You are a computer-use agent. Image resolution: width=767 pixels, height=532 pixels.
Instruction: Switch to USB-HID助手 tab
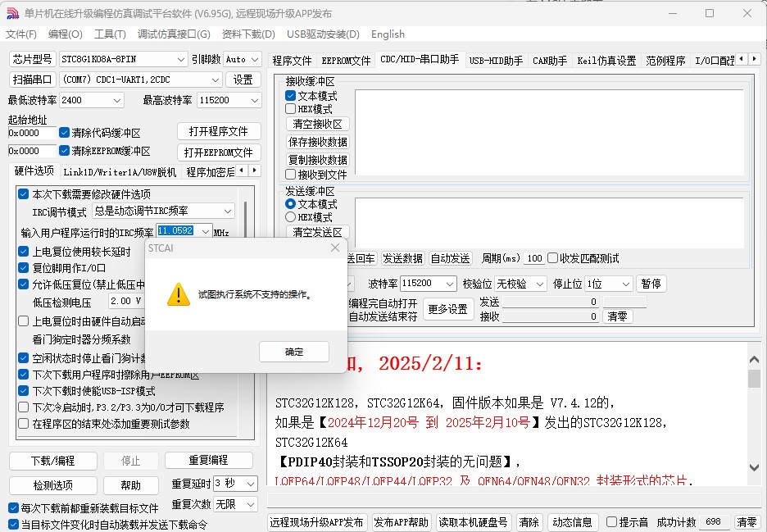tap(496, 61)
